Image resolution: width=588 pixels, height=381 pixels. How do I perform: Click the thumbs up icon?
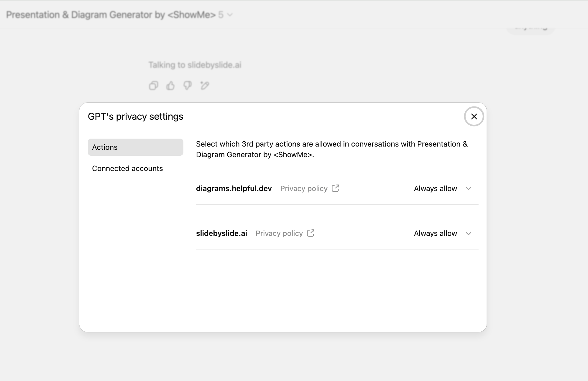point(170,86)
